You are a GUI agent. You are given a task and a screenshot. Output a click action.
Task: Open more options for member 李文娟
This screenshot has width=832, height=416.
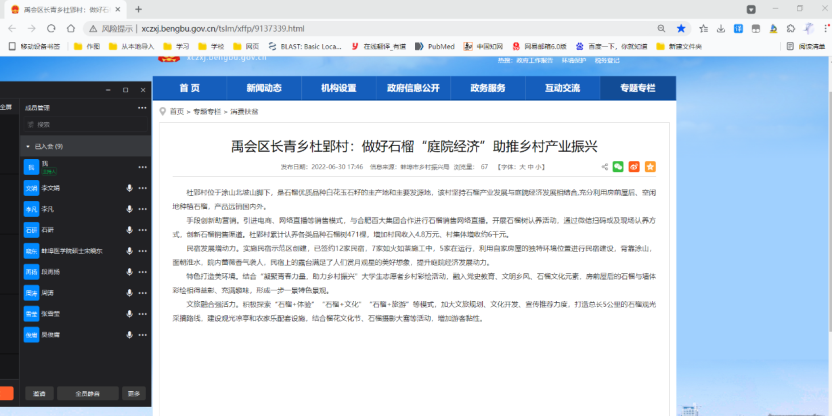(142, 188)
